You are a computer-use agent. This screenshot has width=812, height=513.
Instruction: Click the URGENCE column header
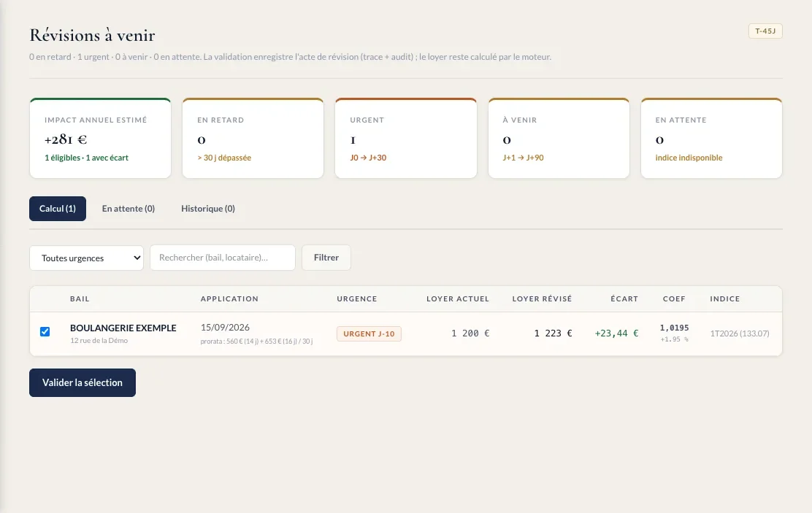click(x=357, y=298)
